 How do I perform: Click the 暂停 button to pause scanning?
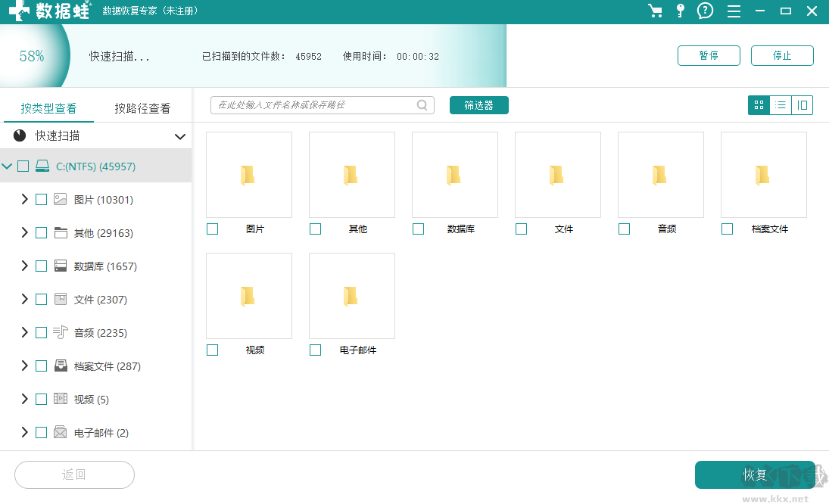coord(709,55)
